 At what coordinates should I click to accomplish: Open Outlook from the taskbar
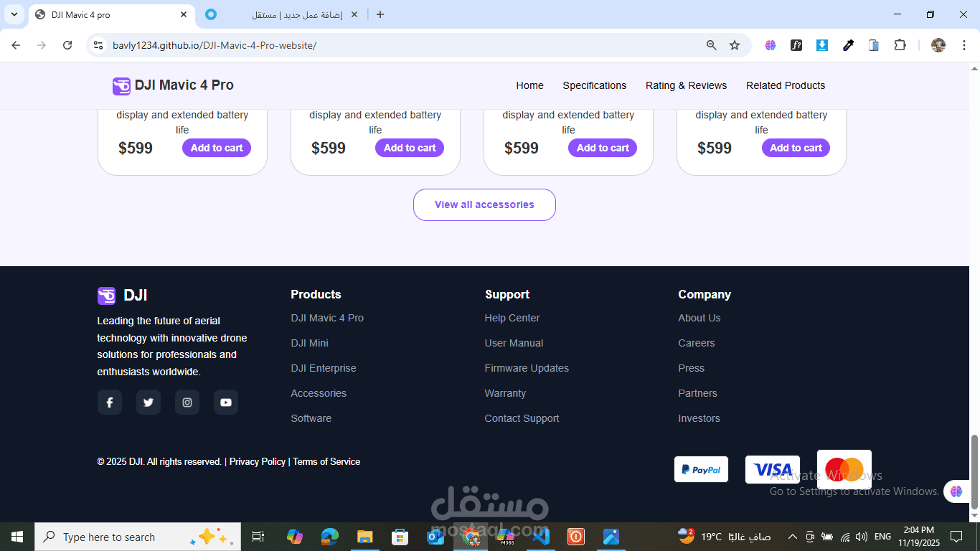435,537
